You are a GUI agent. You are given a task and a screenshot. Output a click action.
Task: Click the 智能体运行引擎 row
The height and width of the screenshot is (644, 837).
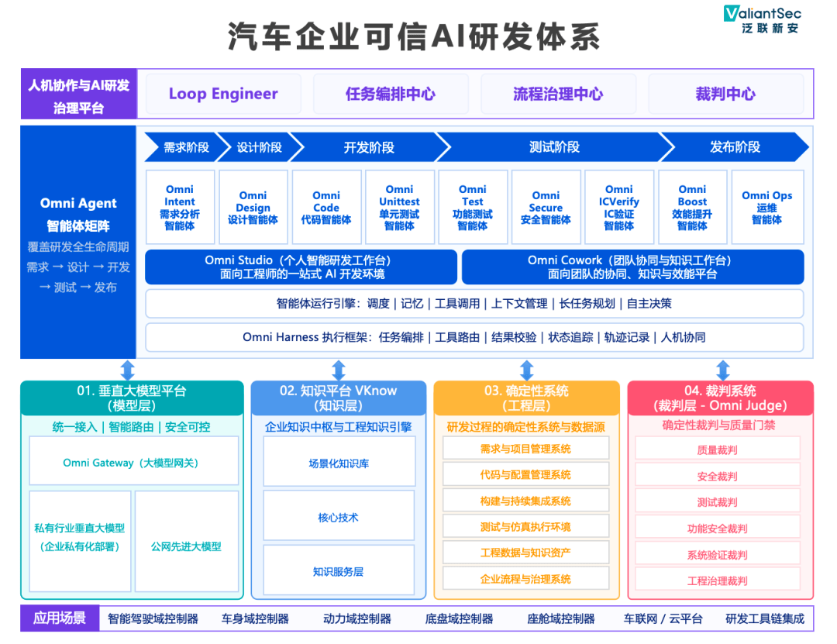pyautogui.click(x=474, y=304)
